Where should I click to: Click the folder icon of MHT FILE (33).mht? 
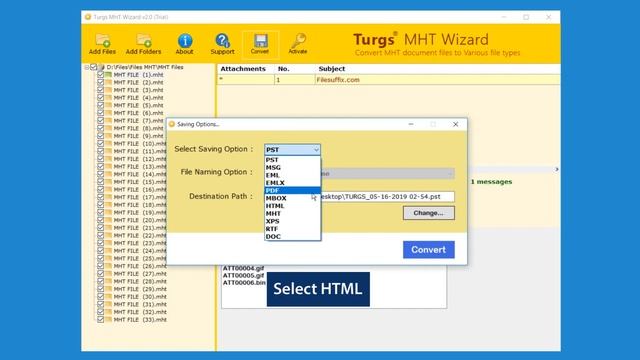[108, 320]
